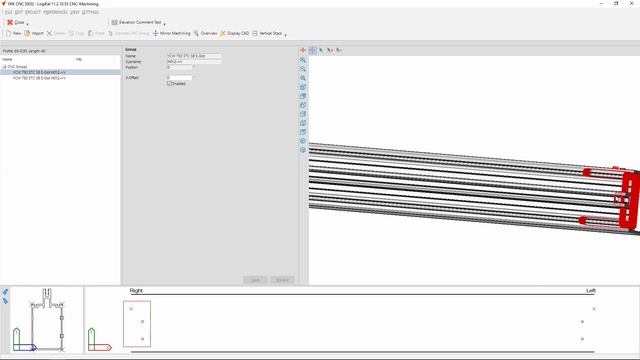Click the orange move icon above viewport
640x360 pixels.
pyautogui.click(x=303, y=50)
